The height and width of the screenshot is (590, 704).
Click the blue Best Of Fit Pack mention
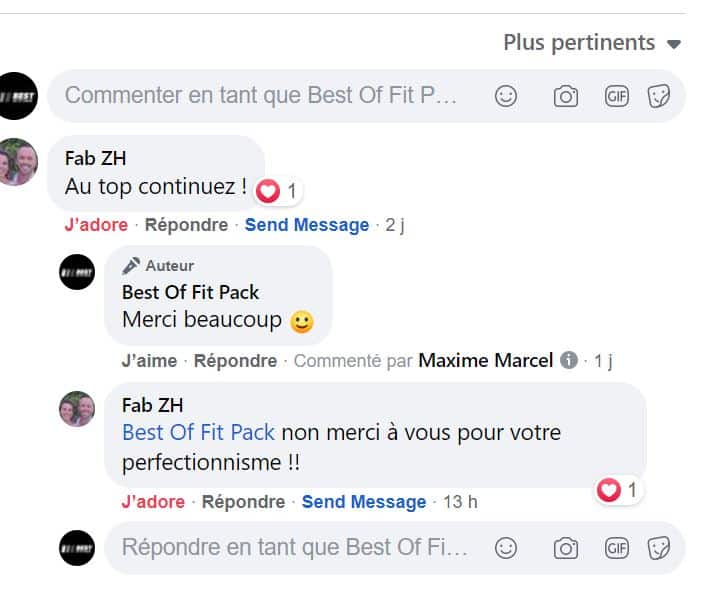(x=198, y=434)
